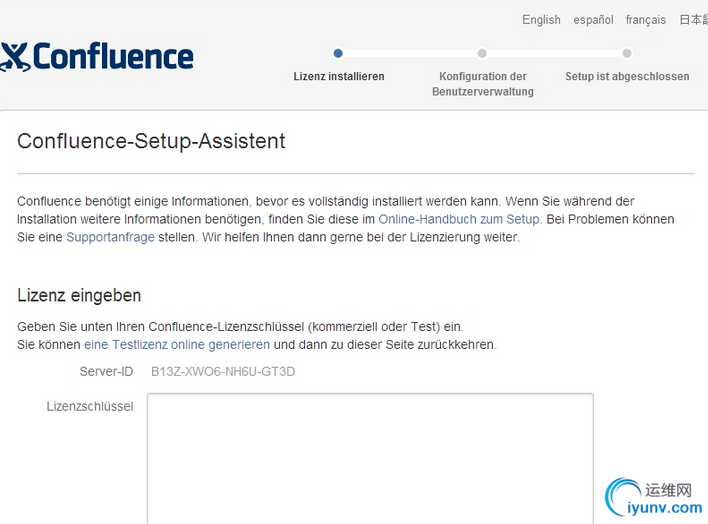
Task: Open the 'Online-Handbuch zum Setup' link
Action: (x=459, y=219)
